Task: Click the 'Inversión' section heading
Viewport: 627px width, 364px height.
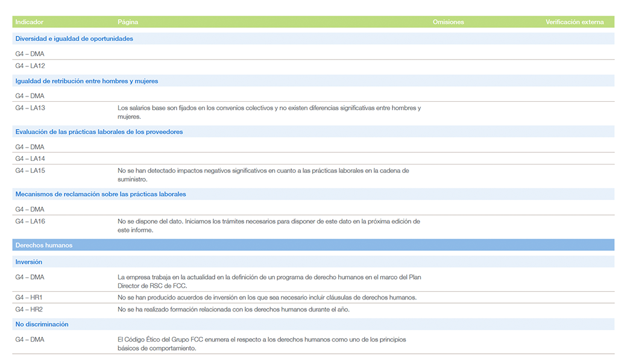Action: [28, 262]
